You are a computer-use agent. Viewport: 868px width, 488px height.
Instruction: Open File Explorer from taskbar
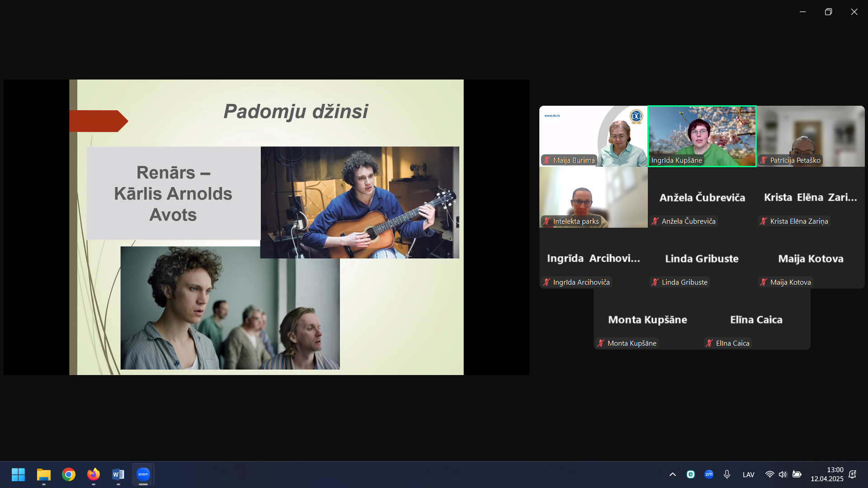point(44,474)
